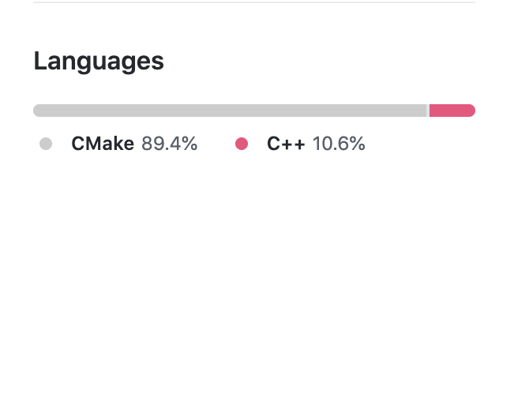
Task: Click the middle of the gray CMake bar
Action: point(230,111)
